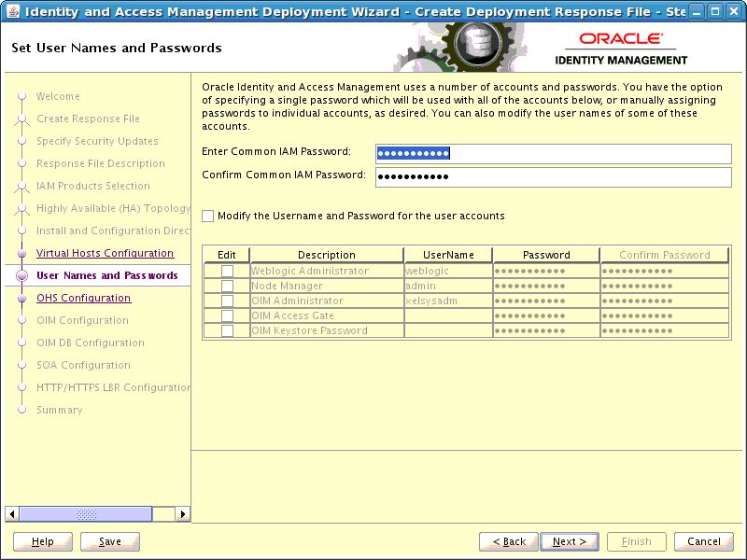Select the Specify Security Updates step
Viewport: 747px width, 560px height.
pos(97,141)
